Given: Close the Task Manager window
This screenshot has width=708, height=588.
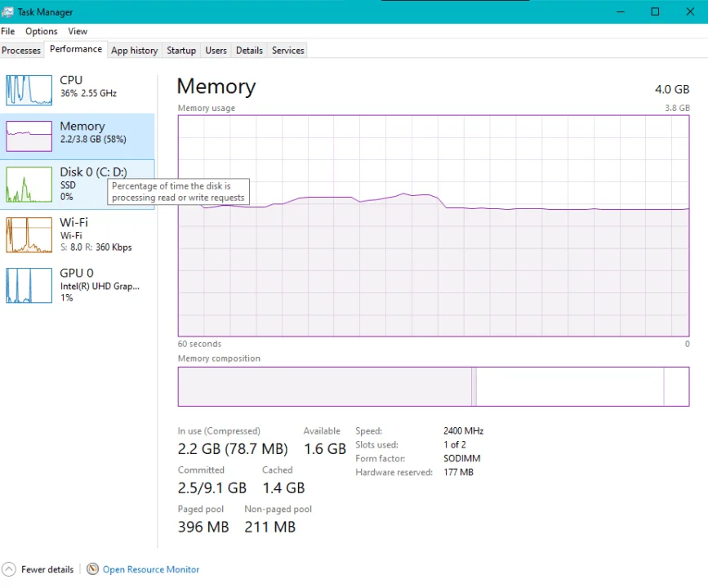Looking at the screenshot, I should click(x=690, y=11).
